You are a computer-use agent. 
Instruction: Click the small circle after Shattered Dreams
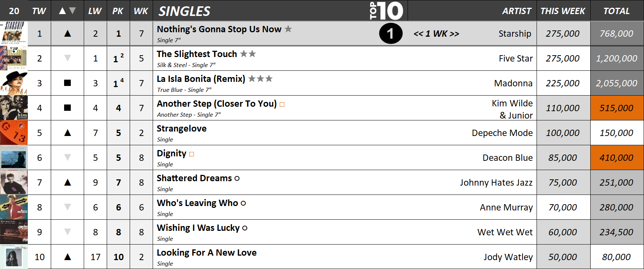tap(237, 179)
